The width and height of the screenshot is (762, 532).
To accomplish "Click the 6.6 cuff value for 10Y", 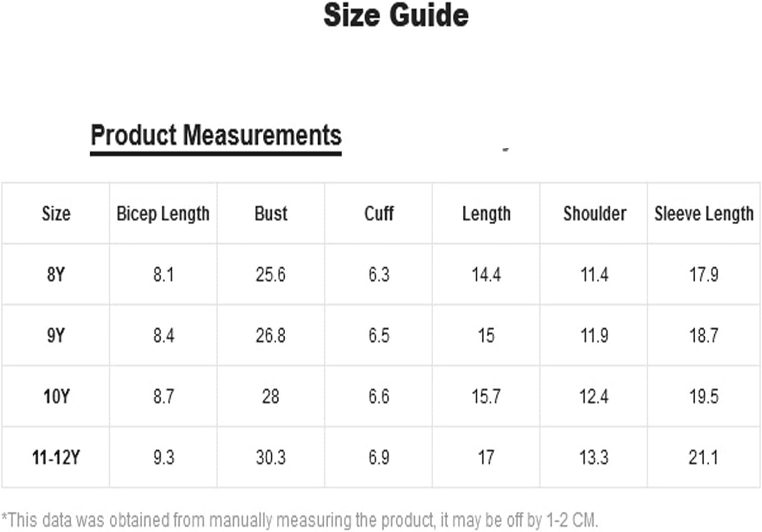I will [379, 396].
